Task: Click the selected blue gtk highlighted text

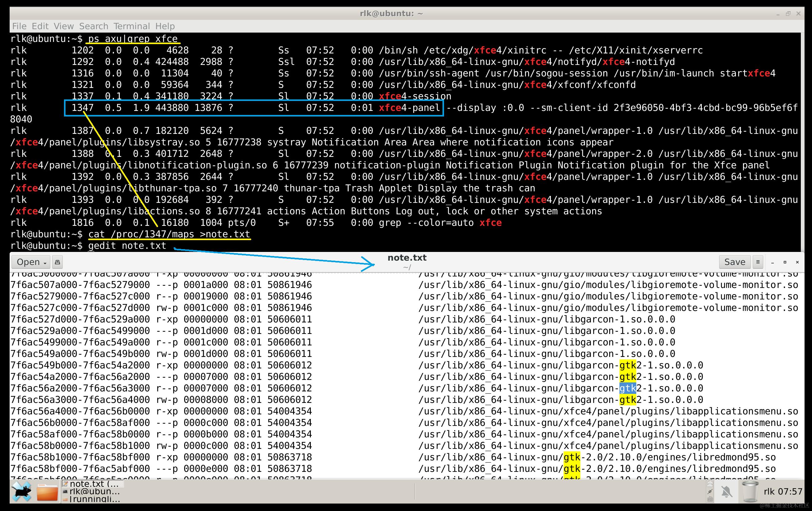Action: coord(628,388)
